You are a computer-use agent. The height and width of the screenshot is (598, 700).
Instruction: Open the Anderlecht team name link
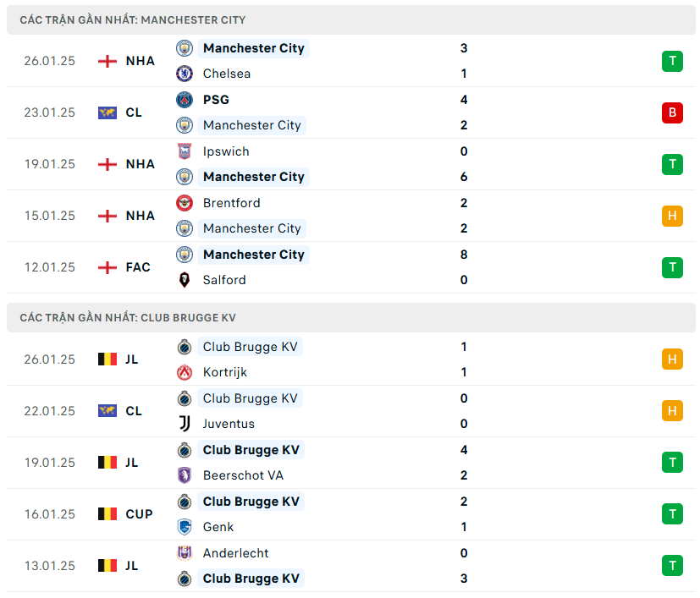coord(235,553)
